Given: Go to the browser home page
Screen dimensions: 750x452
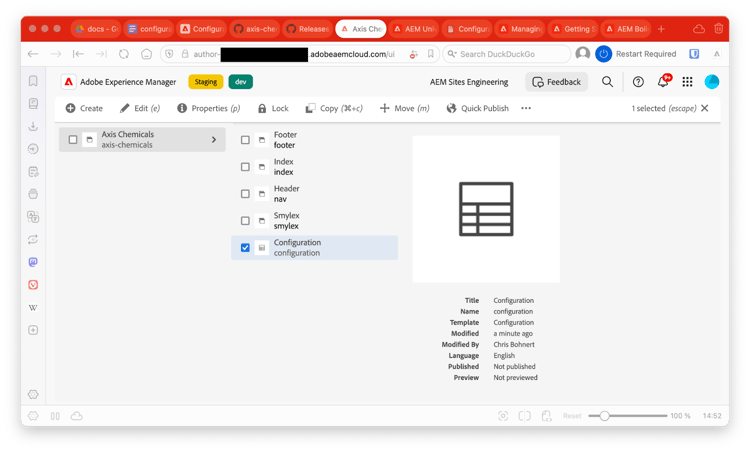Looking at the screenshot, I should click(146, 54).
